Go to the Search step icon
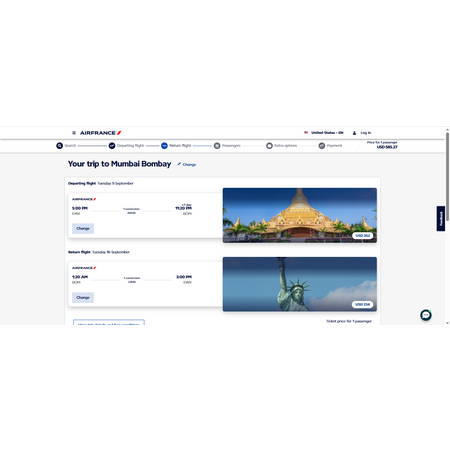This screenshot has height=450, width=450. [59, 146]
